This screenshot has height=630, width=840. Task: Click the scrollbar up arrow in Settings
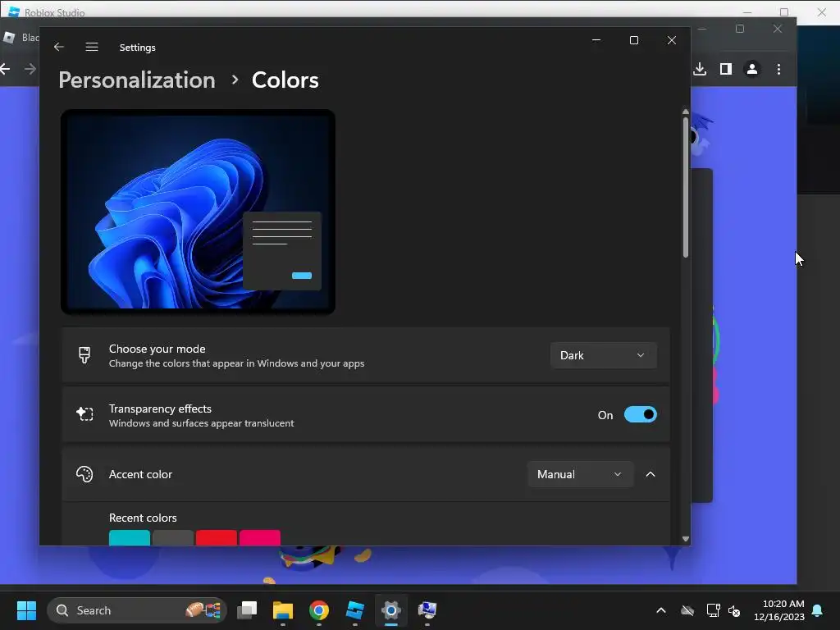point(686,112)
